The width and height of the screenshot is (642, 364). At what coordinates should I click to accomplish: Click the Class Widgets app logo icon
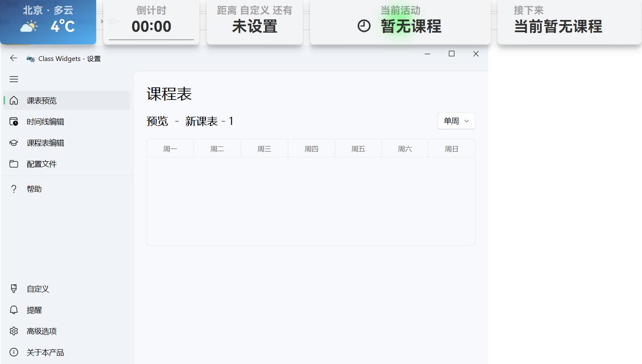[30, 59]
